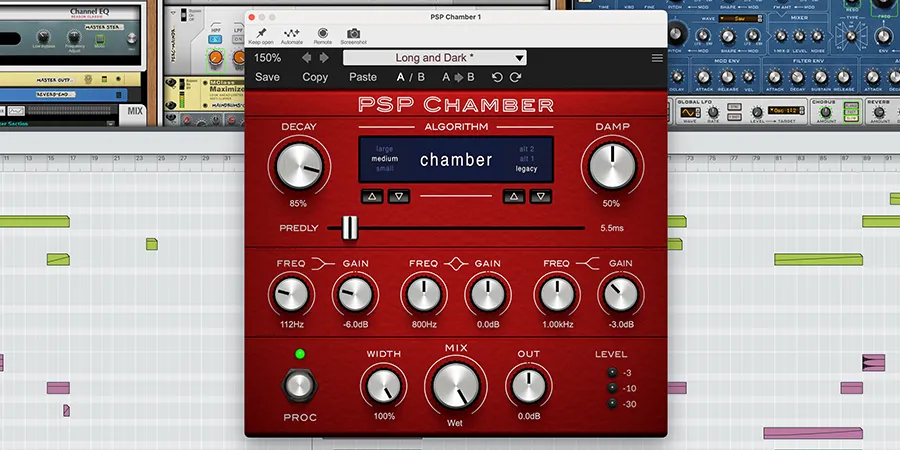Image resolution: width=900 pixels, height=450 pixels.
Task: Click the mid bell filter shape icon
Action: [456, 263]
